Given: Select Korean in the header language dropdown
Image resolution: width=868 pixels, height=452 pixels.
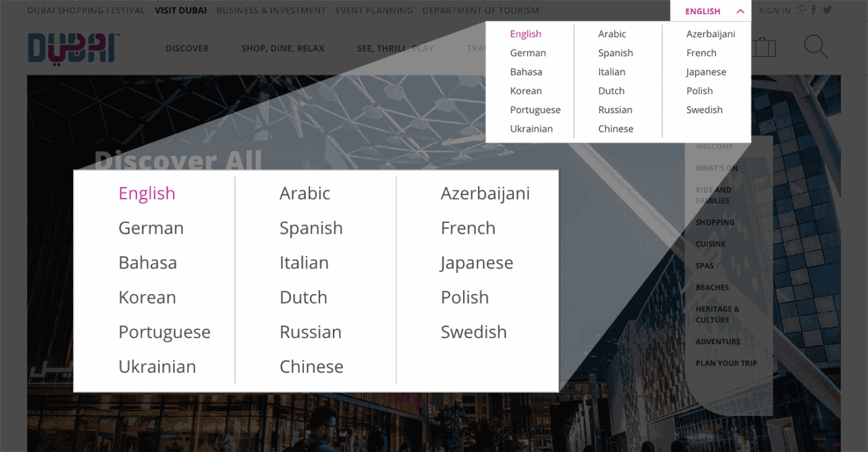Looking at the screenshot, I should pyautogui.click(x=526, y=91).
